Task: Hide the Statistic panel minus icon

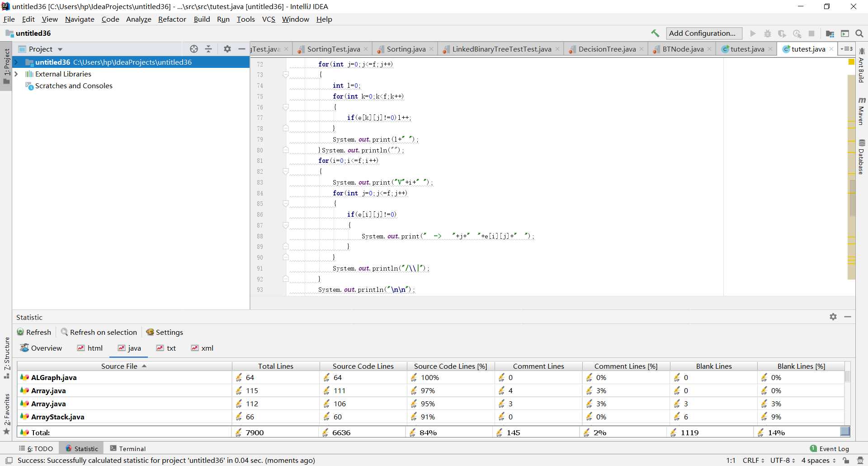Action: (848, 317)
